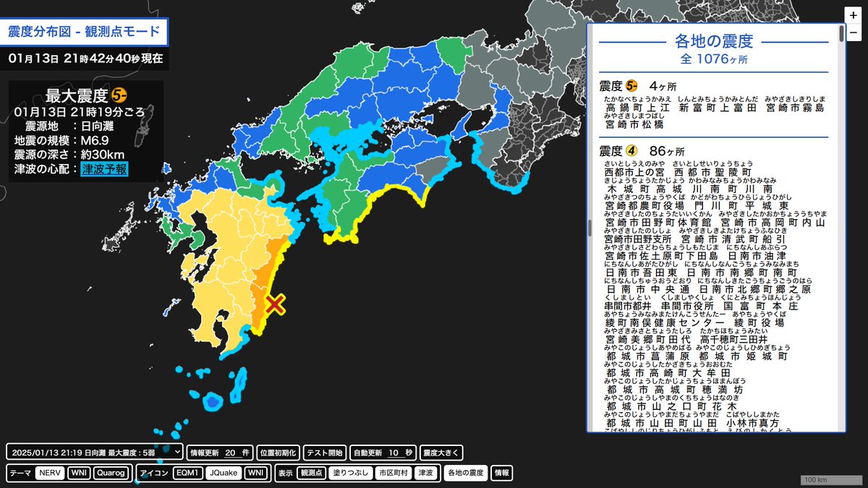The image size is (868, 488).
Task: Click the 震度 4 icon in the list panel
Action: [631, 152]
